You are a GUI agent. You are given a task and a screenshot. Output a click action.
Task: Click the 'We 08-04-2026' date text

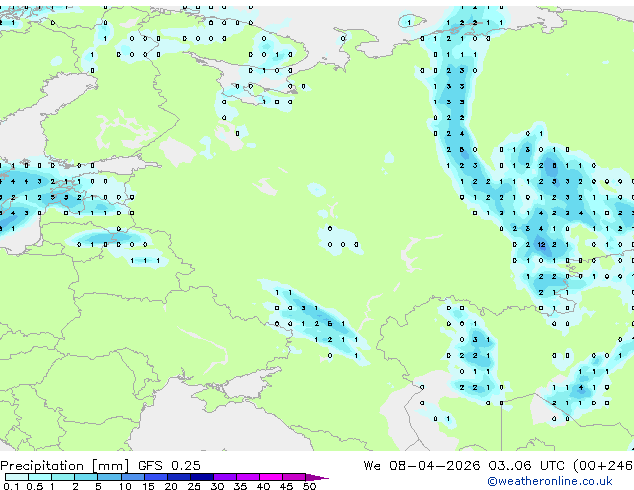point(422,466)
